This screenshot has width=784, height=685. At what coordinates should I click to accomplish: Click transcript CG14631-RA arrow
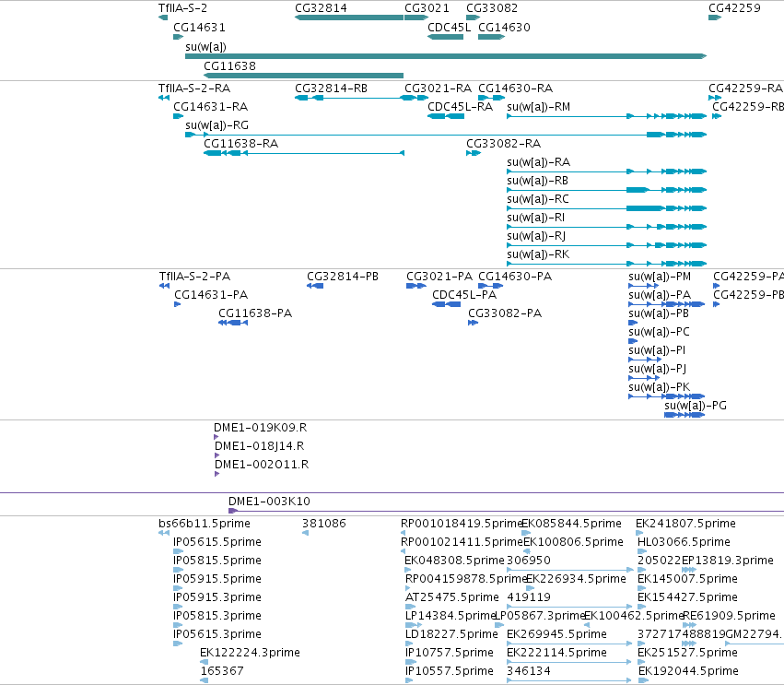point(179,116)
